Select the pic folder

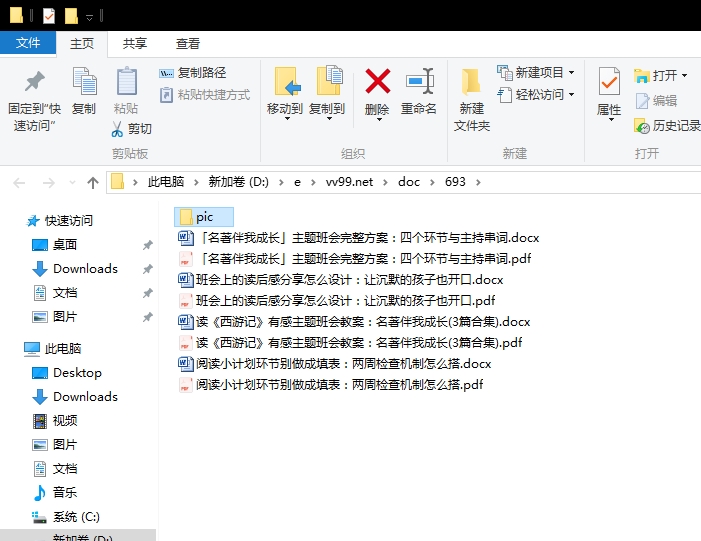pos(204,217)
